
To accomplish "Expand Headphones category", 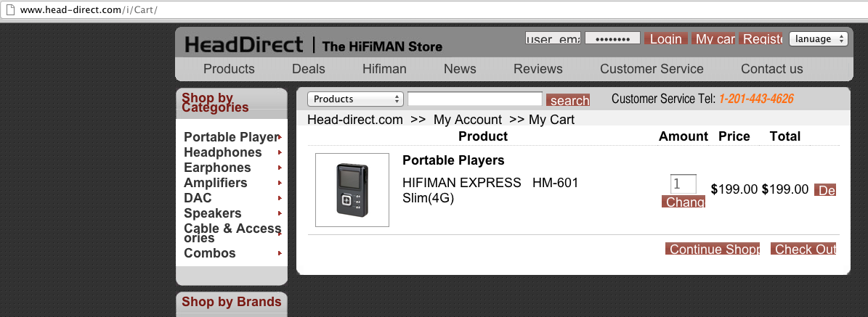I will (x=233, y=152).
